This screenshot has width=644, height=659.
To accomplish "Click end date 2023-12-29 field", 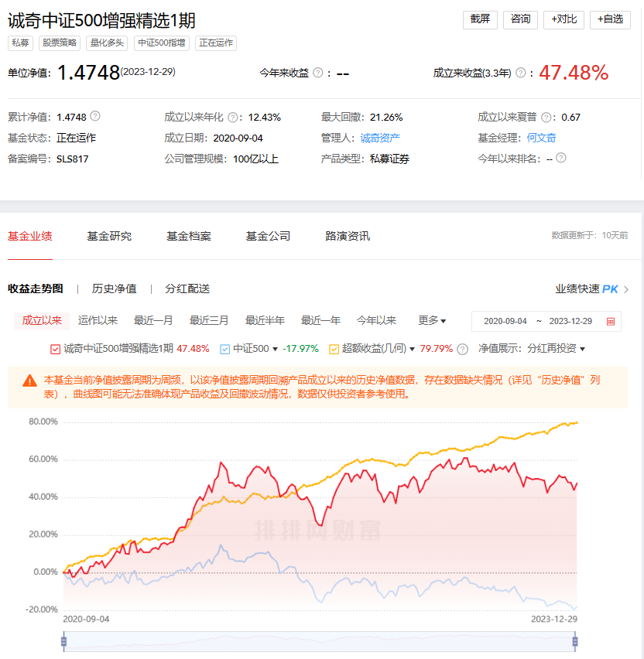I will [570, 322].
